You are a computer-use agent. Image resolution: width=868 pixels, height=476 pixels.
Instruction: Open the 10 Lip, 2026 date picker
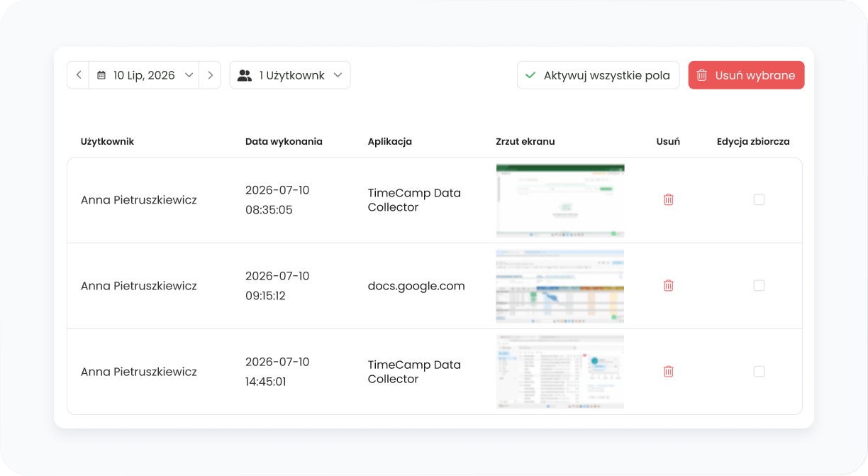point(144,75)
